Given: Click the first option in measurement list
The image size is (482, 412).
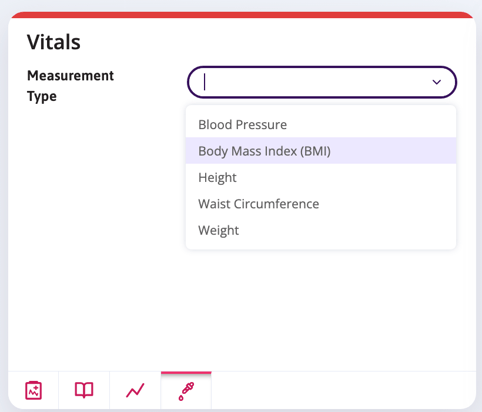Looking at the screenshot, I should 321,125.
